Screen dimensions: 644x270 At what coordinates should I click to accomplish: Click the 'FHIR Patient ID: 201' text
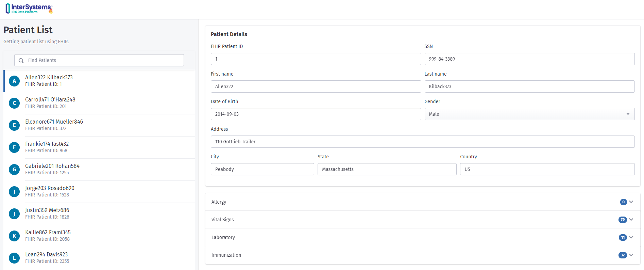tap(46, 106)
